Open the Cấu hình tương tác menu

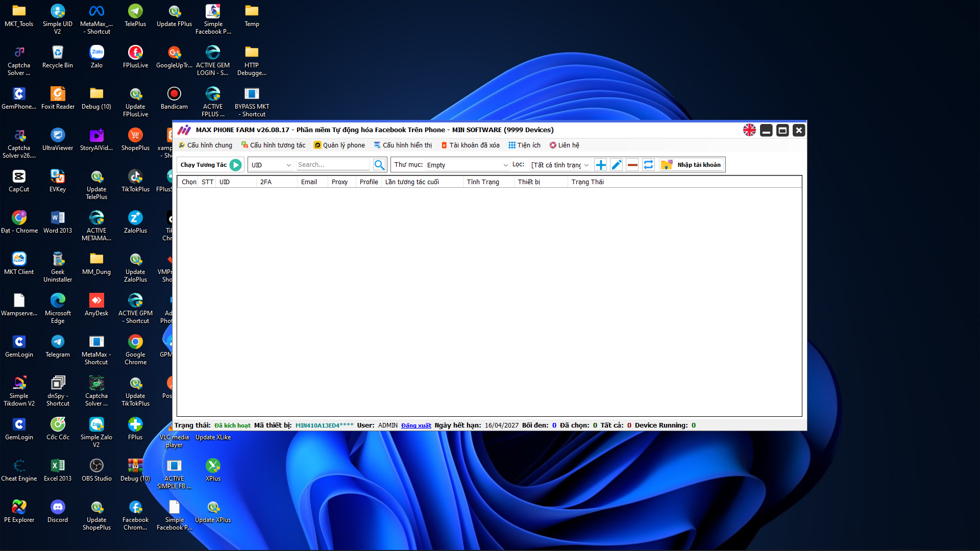[x=274, y=145]
